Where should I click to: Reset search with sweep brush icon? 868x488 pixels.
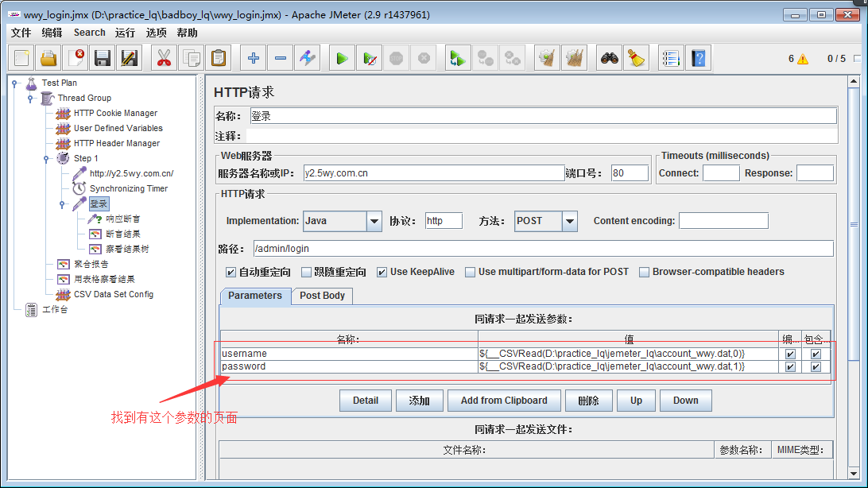(x=636, y=58)
